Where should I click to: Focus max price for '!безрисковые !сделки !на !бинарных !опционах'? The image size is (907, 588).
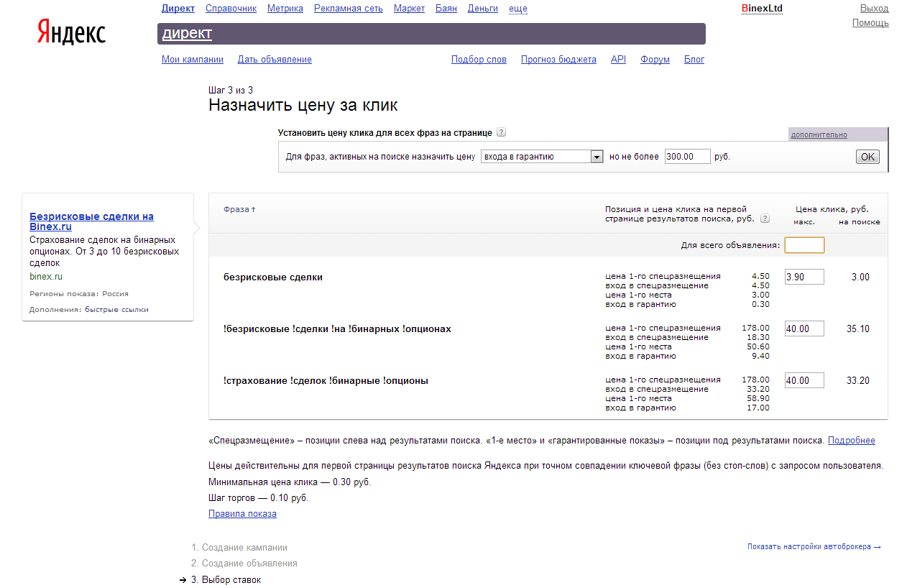tap(804, 329)
